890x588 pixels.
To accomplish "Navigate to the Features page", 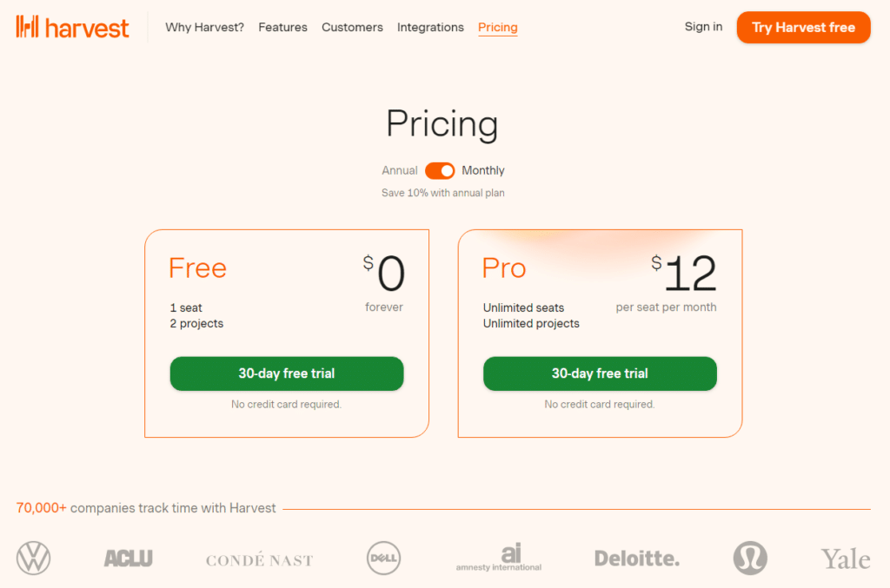I will click(282, 27).
